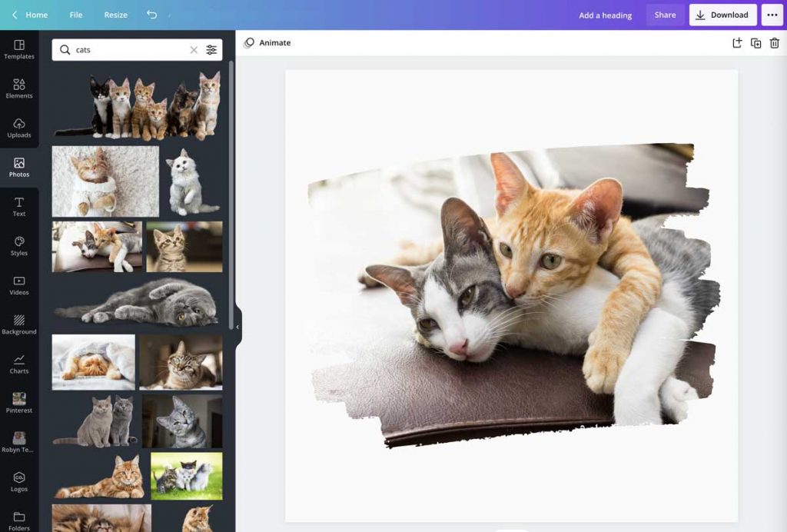
Task: Open the Logos panel
Action: pos(19,483)
